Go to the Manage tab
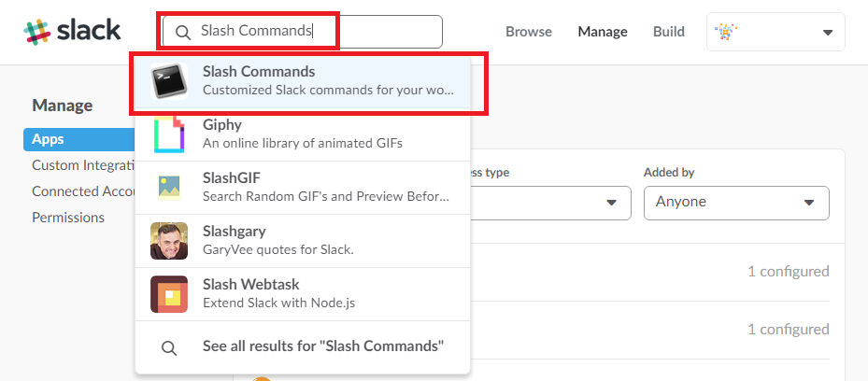The image size is (868, 381). pos(603,32)
